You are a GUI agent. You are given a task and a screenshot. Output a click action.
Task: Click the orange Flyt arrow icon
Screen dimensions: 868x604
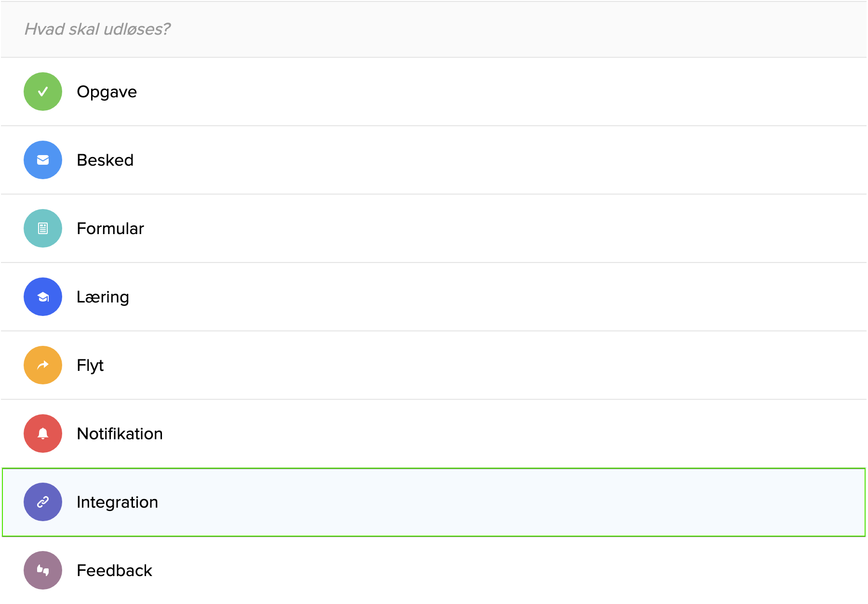[43, 365]
